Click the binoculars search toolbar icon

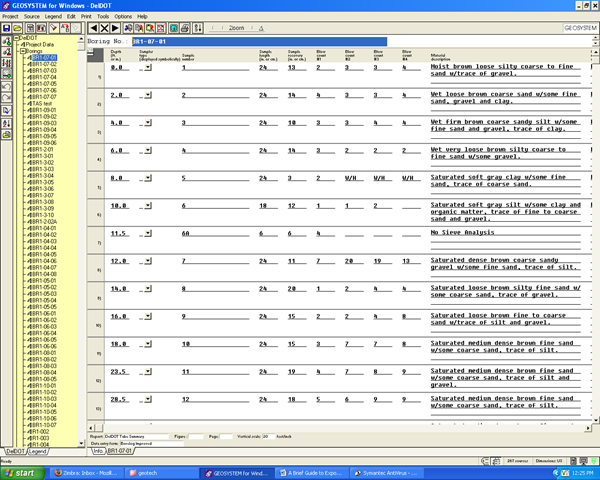(128, 28)
